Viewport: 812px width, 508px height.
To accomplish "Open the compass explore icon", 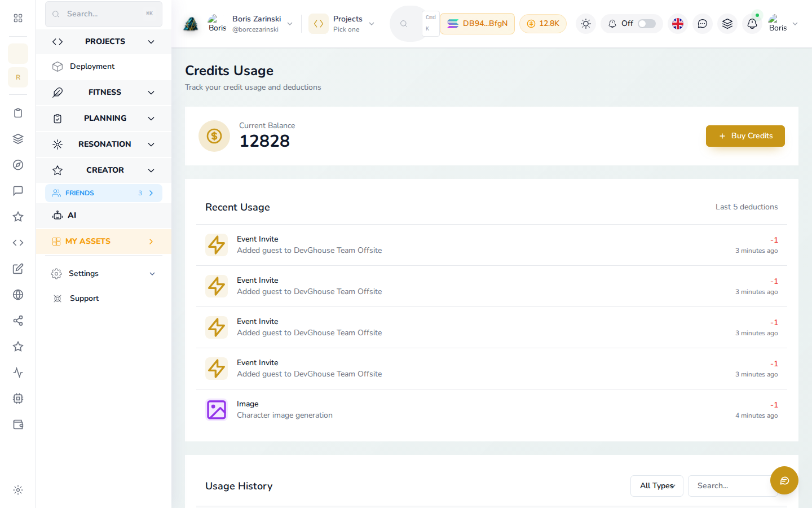I will (18, 165).
